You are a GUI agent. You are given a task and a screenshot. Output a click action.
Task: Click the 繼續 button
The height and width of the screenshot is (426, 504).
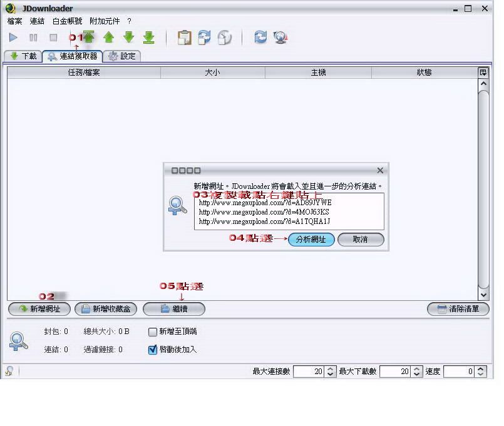click(174, 309)
